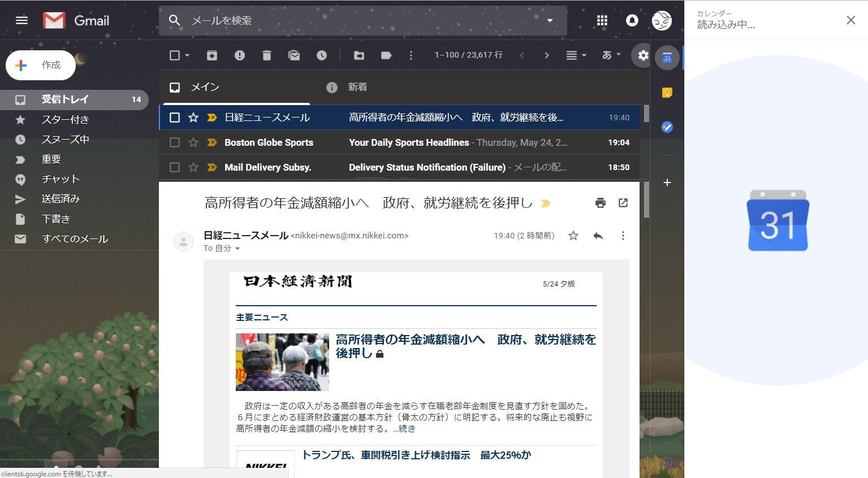
Task: Star the Mail Delivery Subsy. row
Action: click(193, 167)
